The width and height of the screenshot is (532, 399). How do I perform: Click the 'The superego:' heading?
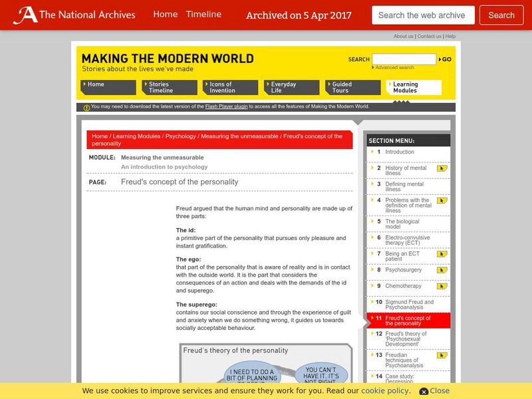(196, 305)
